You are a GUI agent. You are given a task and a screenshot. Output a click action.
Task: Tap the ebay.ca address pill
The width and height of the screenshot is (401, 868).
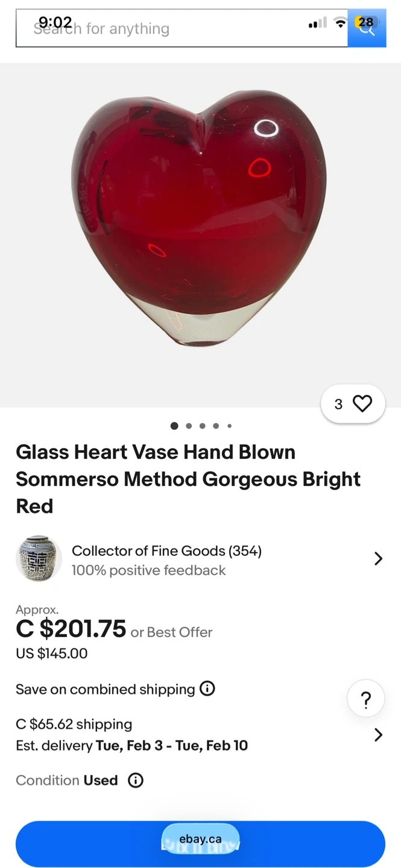click(200, 838)
